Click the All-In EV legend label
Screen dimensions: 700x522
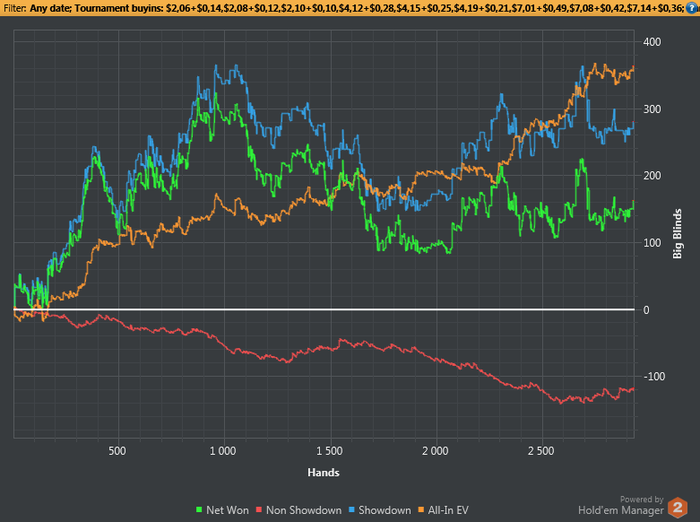coord(448,510)
